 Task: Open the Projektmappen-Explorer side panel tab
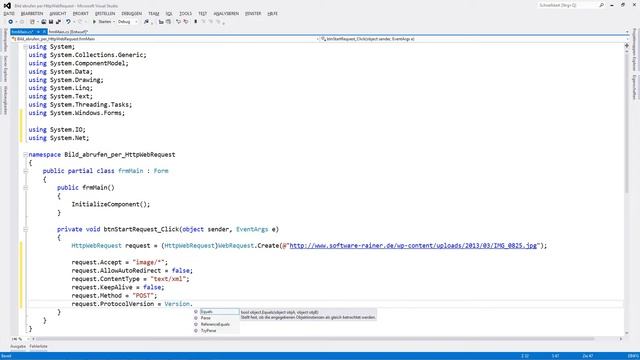point(635,49)
